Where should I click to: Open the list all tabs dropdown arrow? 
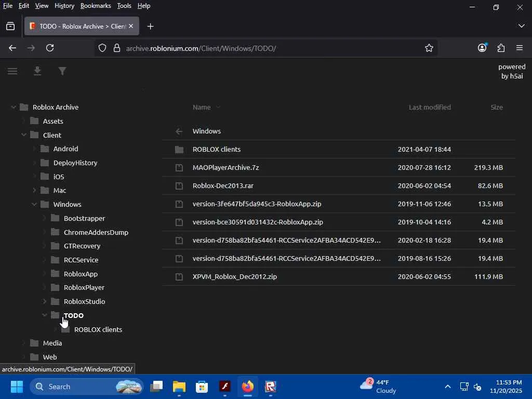[x=522, y=26]
